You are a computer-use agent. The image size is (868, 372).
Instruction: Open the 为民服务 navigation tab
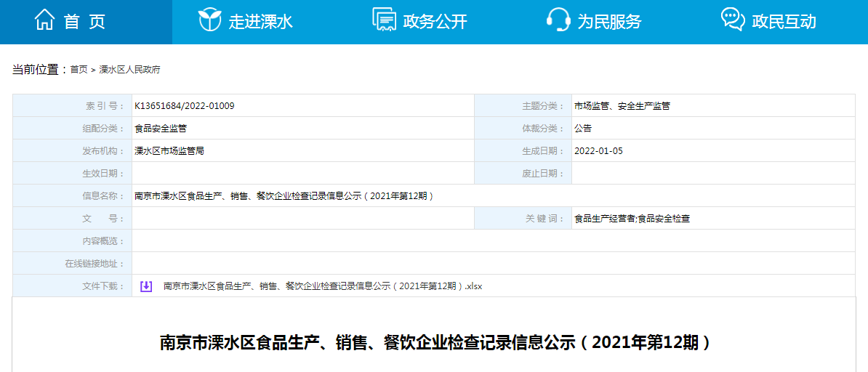point(609,22)
